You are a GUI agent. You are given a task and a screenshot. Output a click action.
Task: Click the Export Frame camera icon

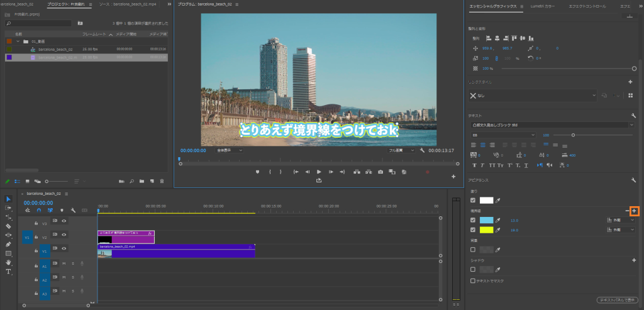tap(380, 172)
